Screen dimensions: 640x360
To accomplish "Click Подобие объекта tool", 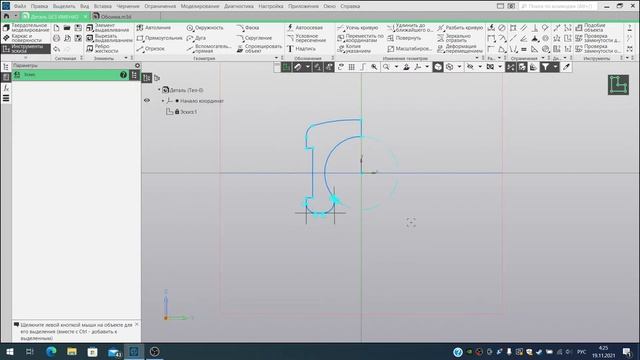I will point(591,27).
